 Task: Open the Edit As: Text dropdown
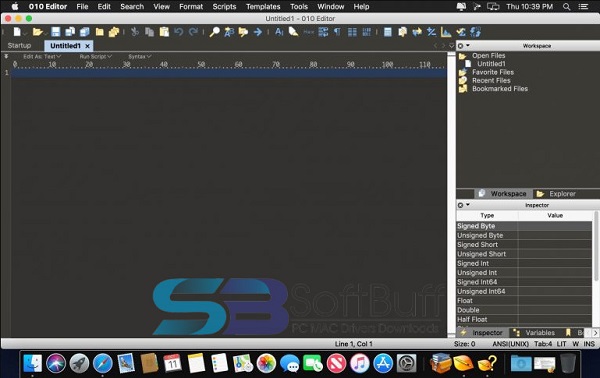[42, 57]
